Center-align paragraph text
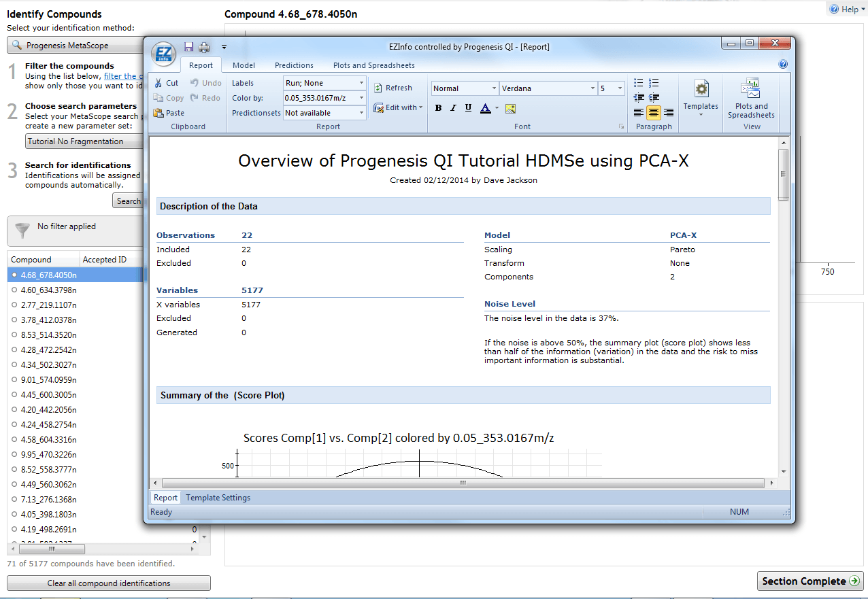Screen dimensions: 868x599 point(653,112)
